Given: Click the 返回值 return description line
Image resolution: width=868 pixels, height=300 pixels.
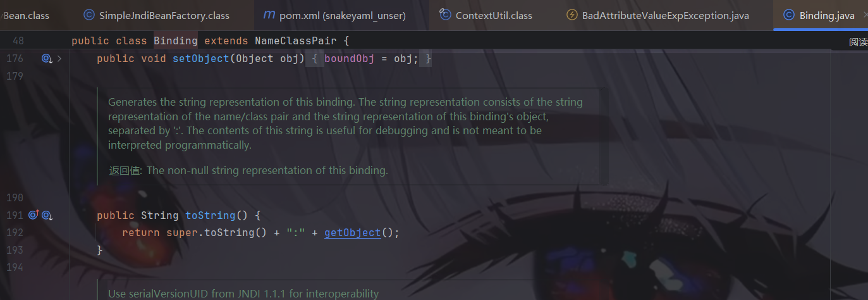Looking at the screenshot, I should pos(248,170).
